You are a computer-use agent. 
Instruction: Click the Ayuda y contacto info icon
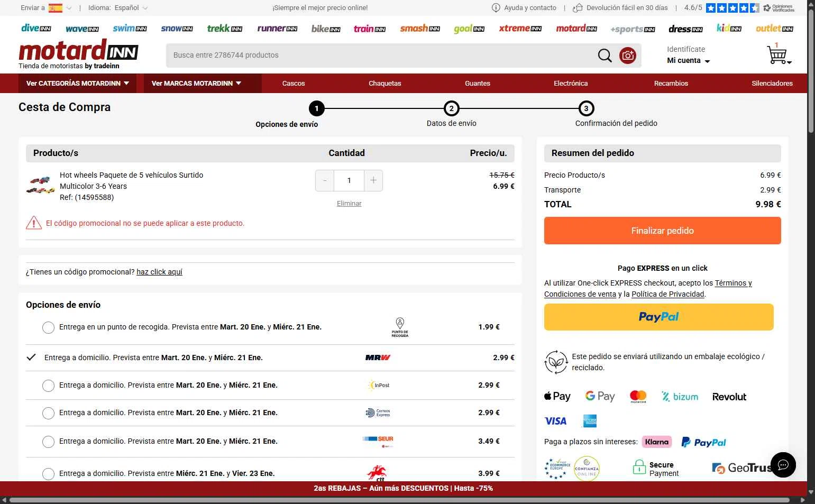pyautogui.click(x=496, y=8)
